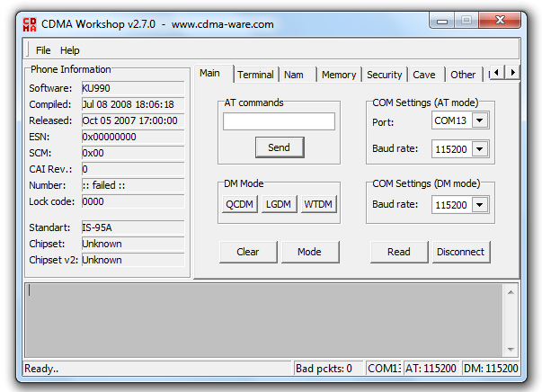Image resolution: width=542 pixels, height=392 pixels.
Task: Click the Chipset field showing Unknown
Action: pos(133,244)
